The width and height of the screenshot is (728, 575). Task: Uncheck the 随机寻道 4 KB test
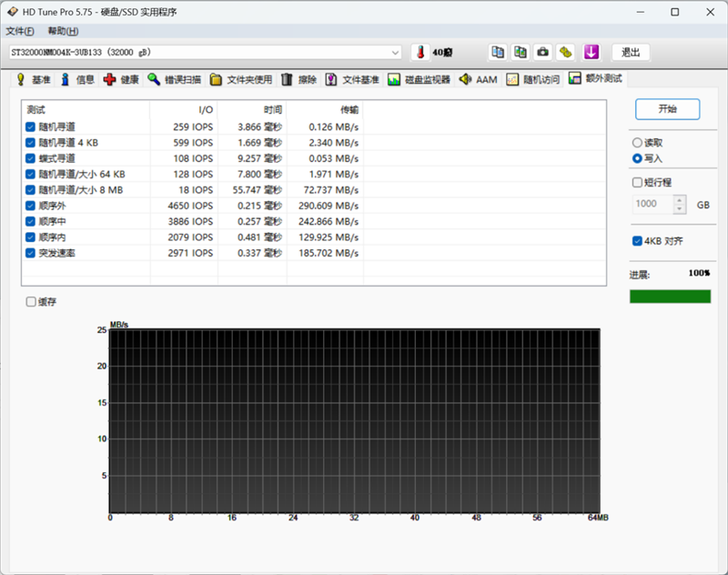(31, 142)
